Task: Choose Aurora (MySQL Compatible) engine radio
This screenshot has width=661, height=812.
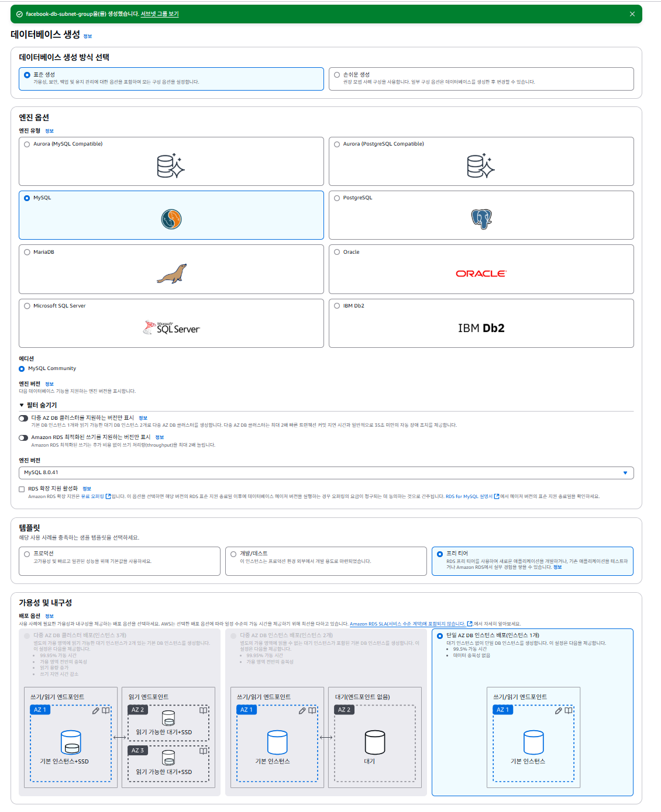Action: tap(27, 144)
